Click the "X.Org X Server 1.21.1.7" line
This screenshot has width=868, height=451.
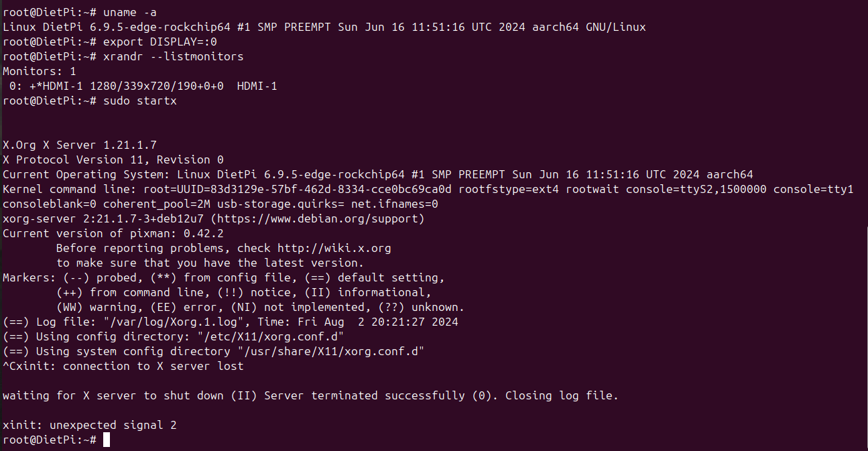pos(79,145)
